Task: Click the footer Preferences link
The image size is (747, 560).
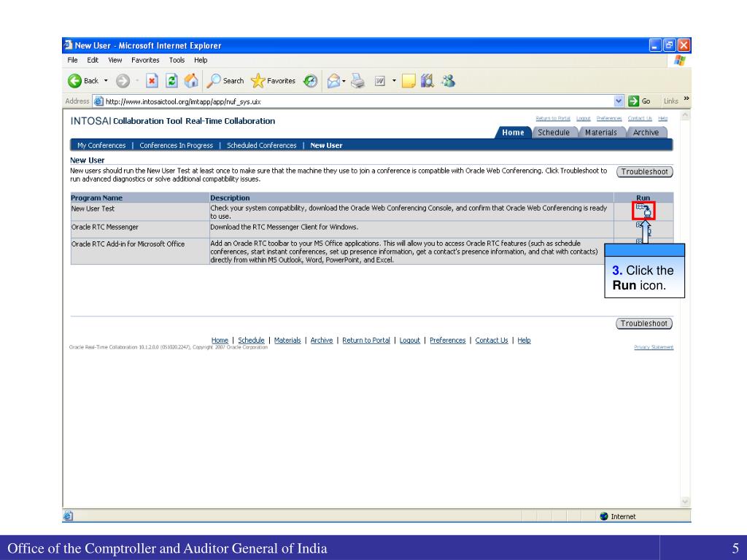Action: click(x=447, y=340)
